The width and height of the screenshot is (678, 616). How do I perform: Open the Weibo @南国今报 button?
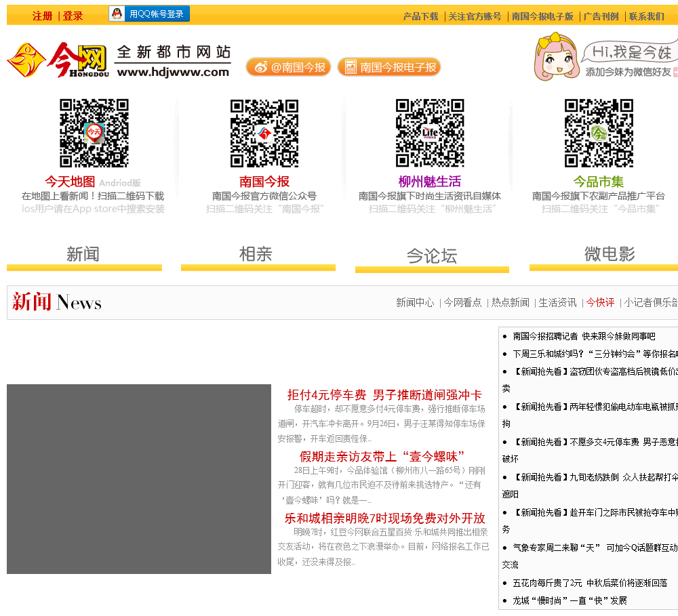(288, 67)
